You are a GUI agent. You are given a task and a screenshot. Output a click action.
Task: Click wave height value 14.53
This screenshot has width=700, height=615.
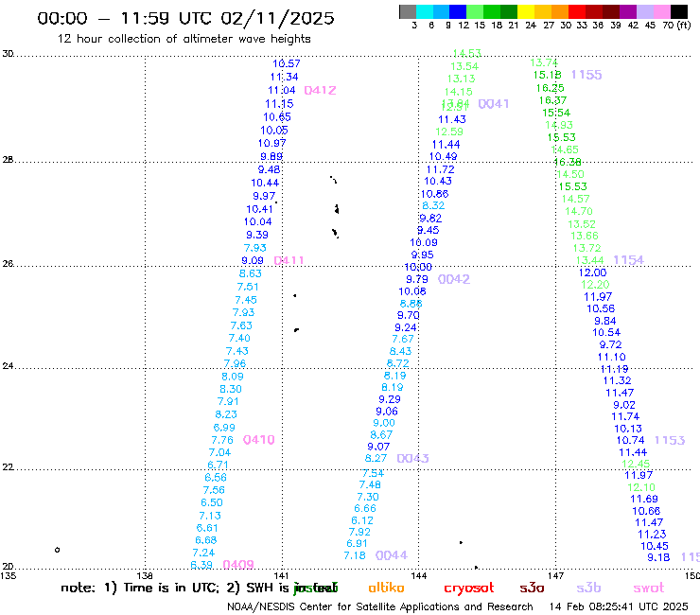(x=467, y=54)
